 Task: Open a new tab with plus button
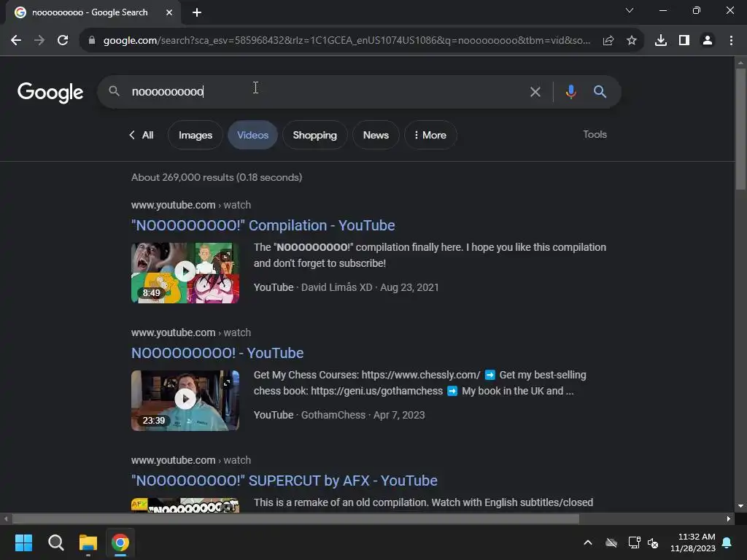197,12
